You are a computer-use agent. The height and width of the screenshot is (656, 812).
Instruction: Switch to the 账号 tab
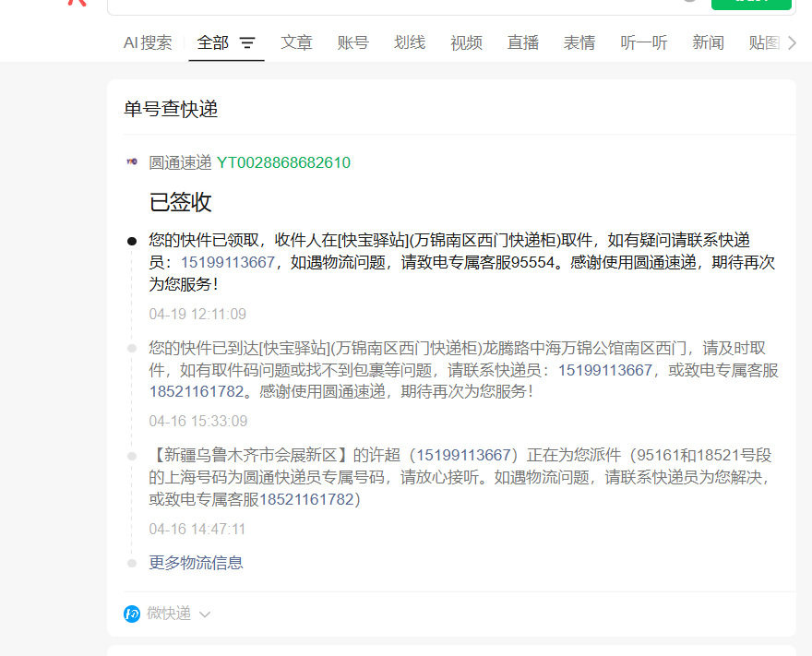click(x=352, y=42)
